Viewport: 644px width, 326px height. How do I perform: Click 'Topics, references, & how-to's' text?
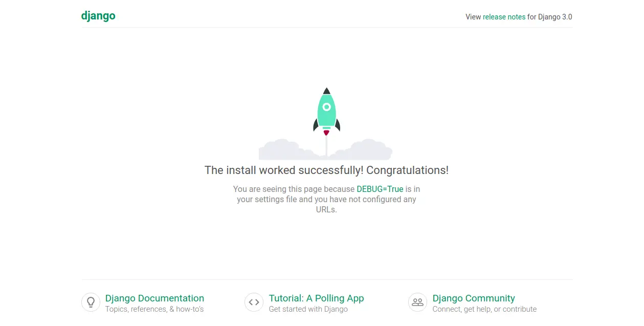tap(154, 309)
